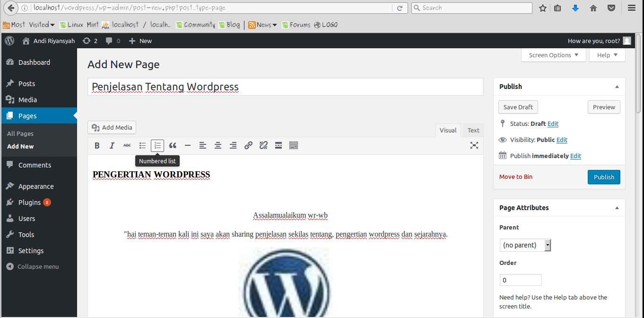Switch to the Text editor tab

473,130
